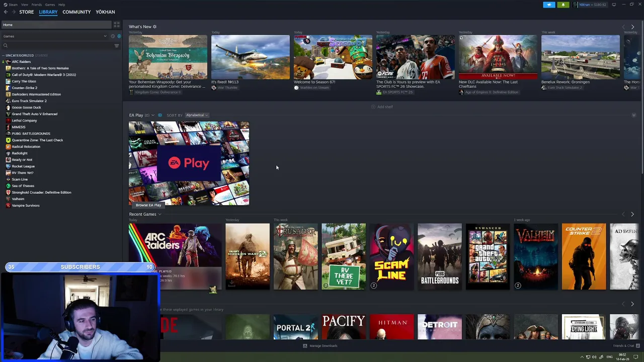Open Grand Theft Auto V Enhanced cover
Screen dimensions: 644x362
click(488, 256)
